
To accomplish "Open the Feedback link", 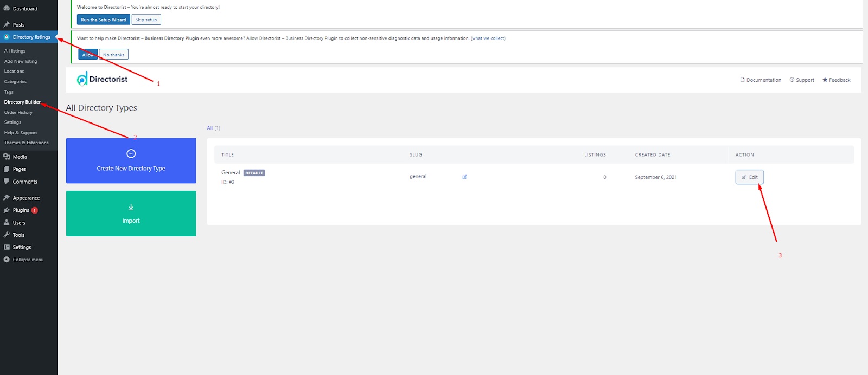I will [836, 80].
